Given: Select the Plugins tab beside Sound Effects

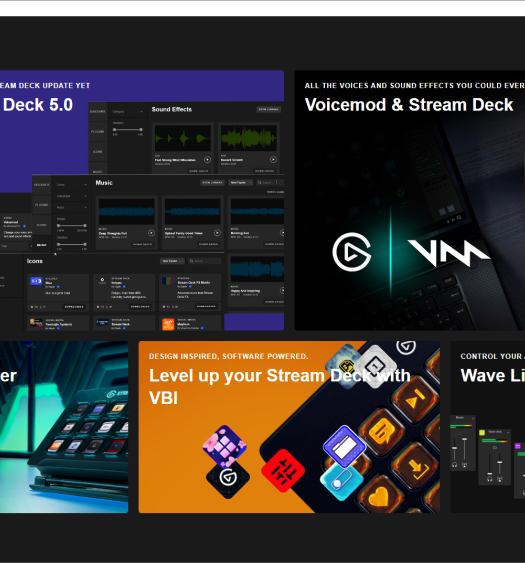Looking at the screenshot, I should [x=98, y=132].
